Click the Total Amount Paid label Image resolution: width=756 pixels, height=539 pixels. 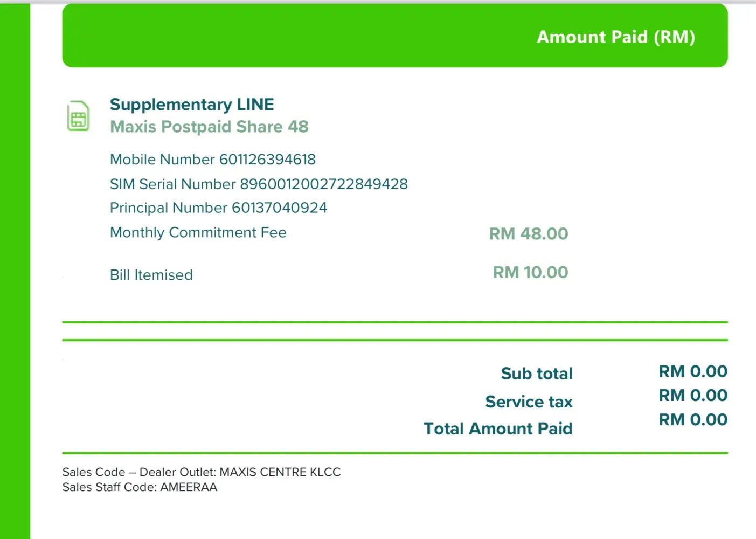498,429
